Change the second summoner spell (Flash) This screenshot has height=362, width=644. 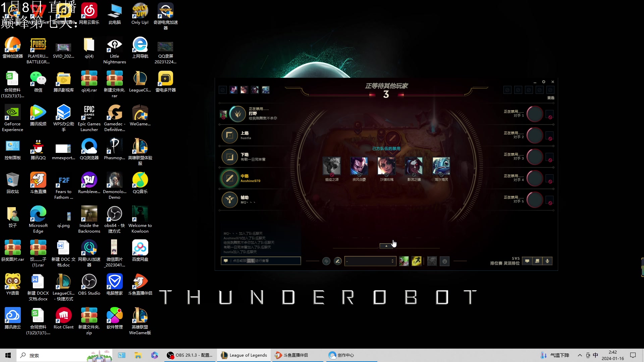point(417,261)
